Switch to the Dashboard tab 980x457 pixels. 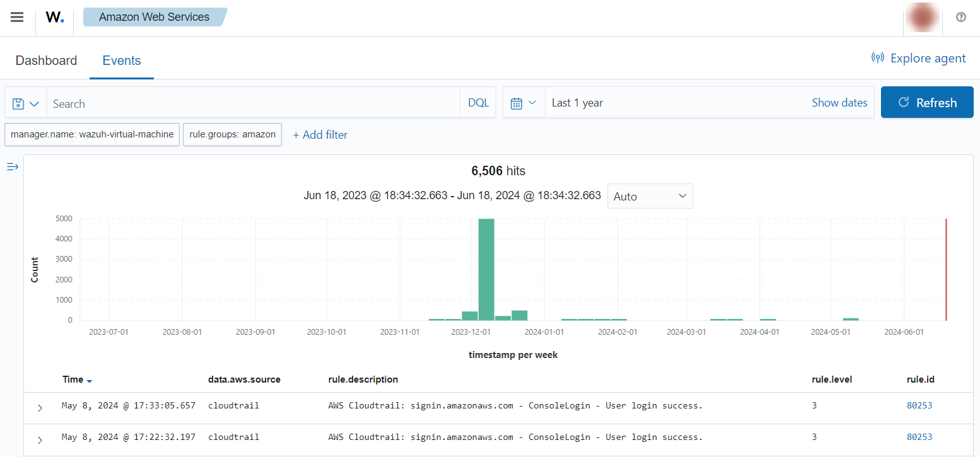pos(46,61)
